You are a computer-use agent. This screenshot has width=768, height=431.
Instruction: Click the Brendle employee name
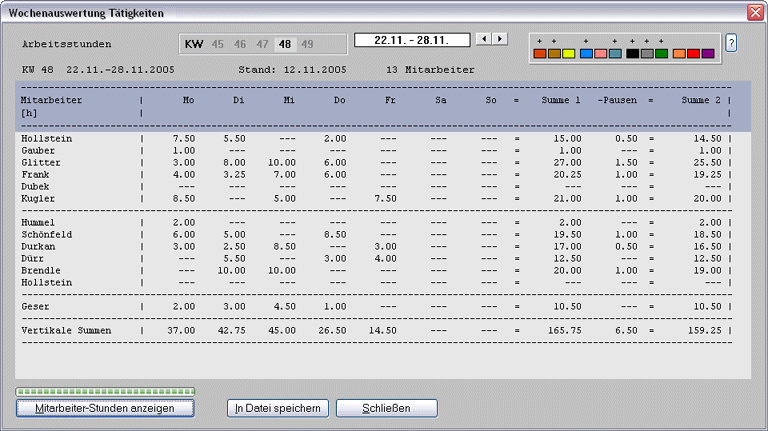point(41,271)
